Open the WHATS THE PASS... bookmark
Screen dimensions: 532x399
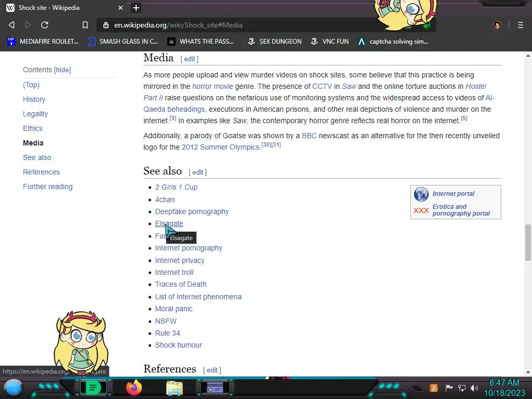[201, 42]
